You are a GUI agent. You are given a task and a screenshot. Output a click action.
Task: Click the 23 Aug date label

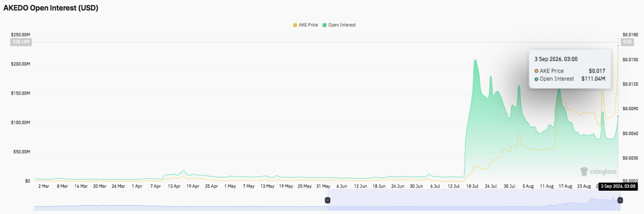click(584, 186)
